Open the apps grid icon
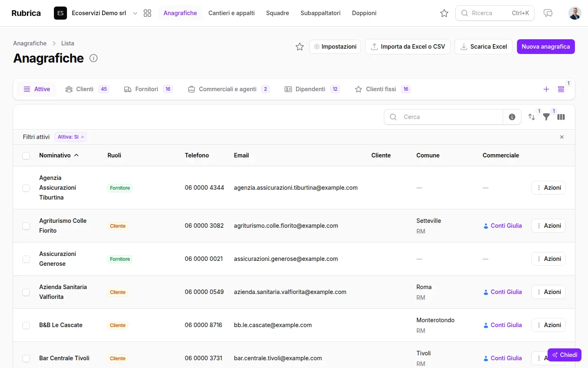Image resolution: width=588 pixels, height=368 pixels. point(147,13)
